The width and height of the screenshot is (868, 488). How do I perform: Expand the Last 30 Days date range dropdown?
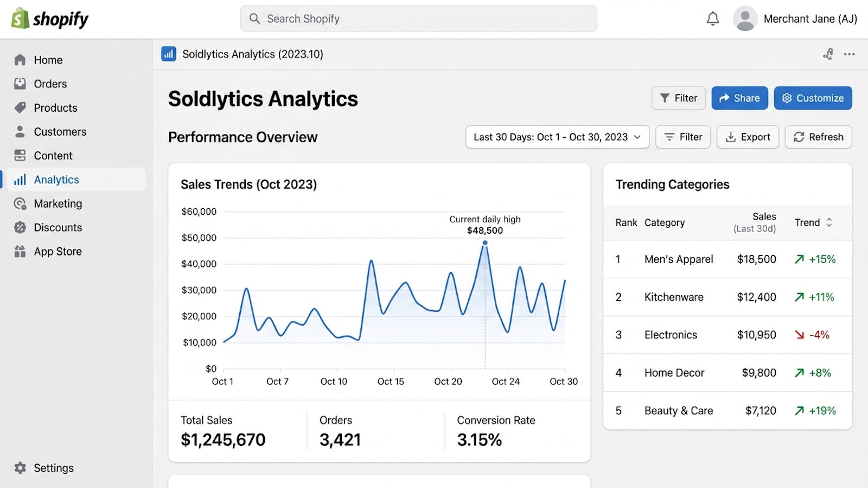pyautogui.click(x=557, y=137)
